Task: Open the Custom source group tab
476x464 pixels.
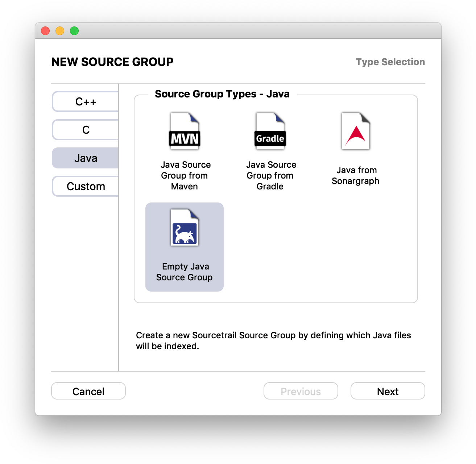Action: 86,187
